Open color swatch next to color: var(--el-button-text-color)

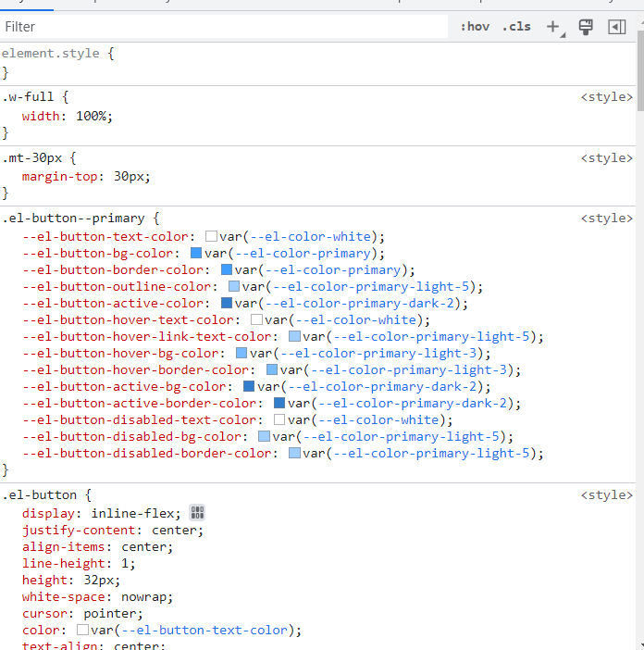coord(83,630)
